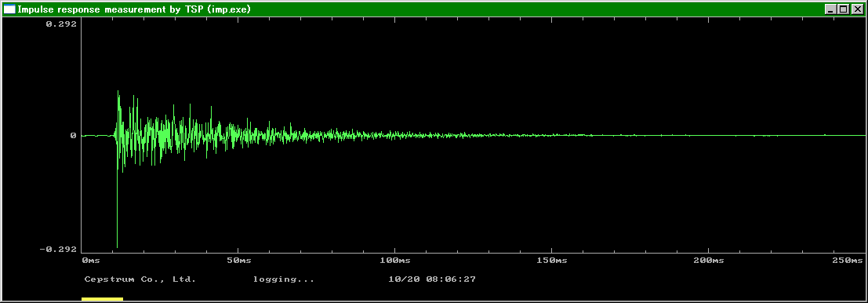868x303 pixels.
Task: Click the yellow progress bar at bottom
Action: tap(103, 300)
